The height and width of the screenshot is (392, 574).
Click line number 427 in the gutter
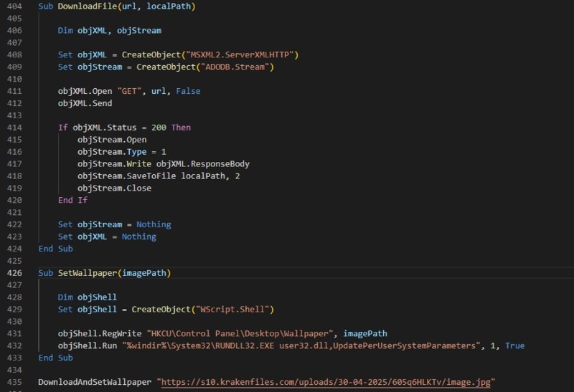pyautogui.click(x=14, y=285)
